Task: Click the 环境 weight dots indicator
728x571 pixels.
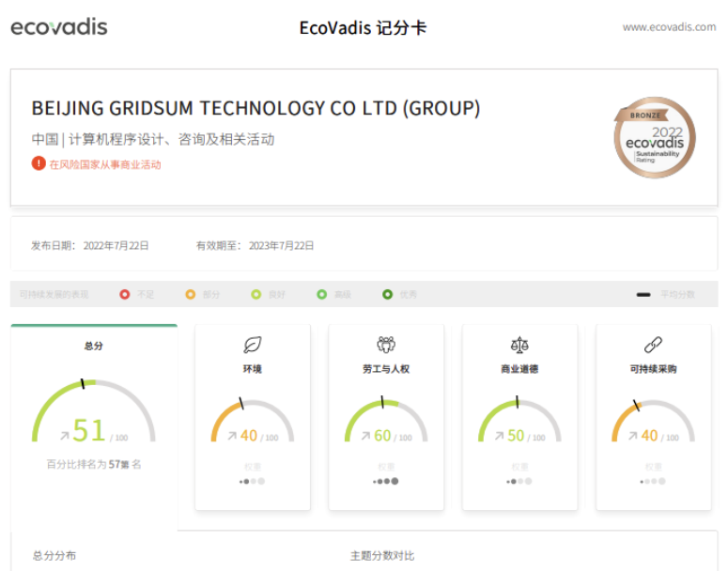Action: (x=252, y=481)
